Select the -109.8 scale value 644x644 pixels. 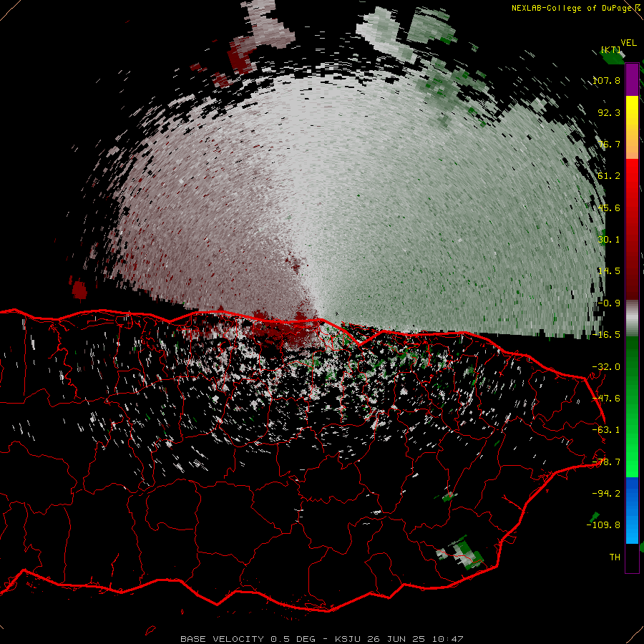point(603,525)
